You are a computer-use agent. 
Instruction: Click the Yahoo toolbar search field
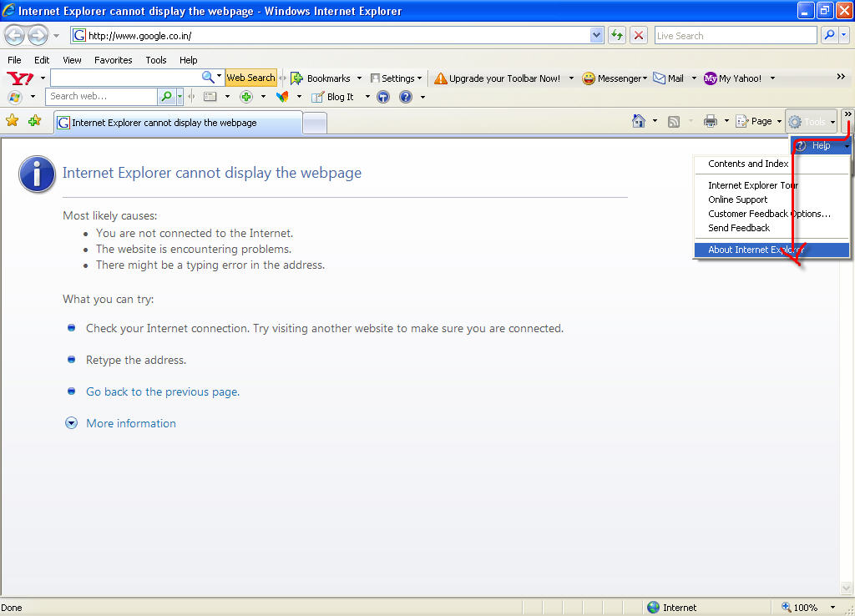pyautogui.click(x=125, y=78)
